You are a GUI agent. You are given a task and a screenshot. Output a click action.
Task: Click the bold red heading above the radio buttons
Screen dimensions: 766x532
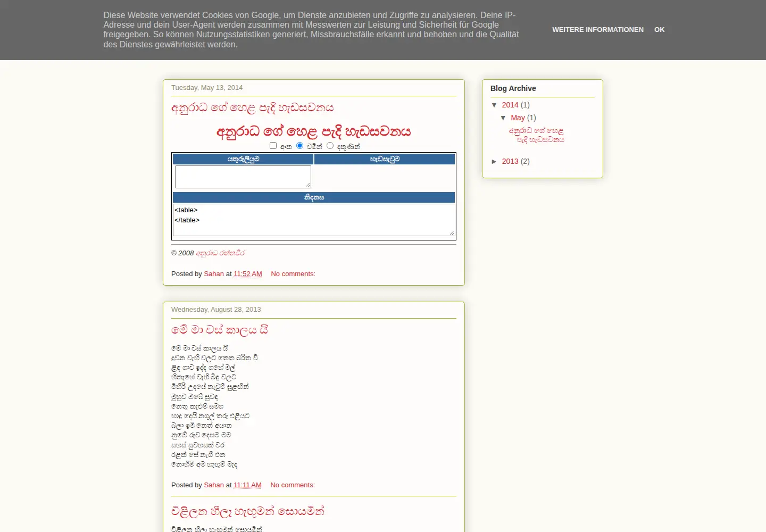coord(314,131)
